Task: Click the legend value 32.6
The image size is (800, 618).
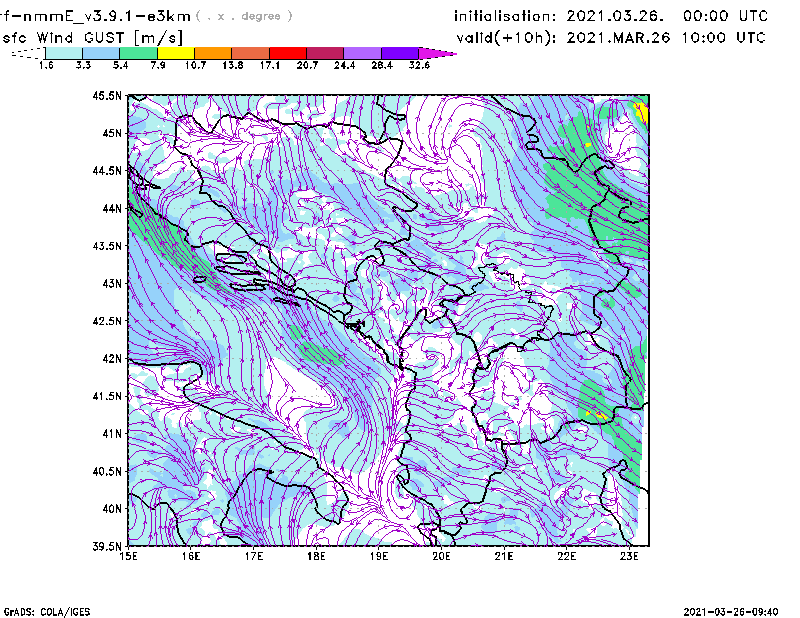Action: pyautogui.click(x=419, y=65)
